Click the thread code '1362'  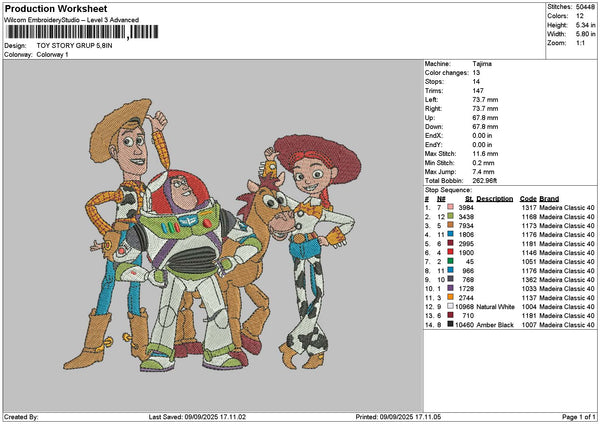[529, 279]
